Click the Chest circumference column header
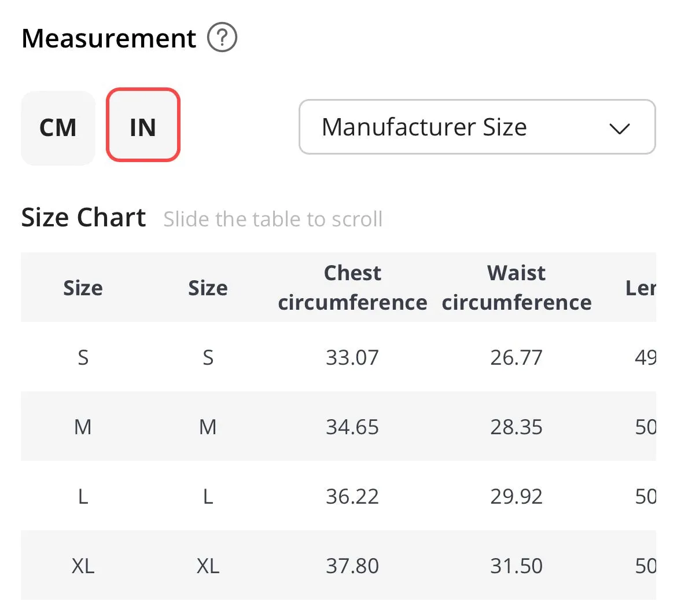The image size is (677, 616). click(352, 288)
